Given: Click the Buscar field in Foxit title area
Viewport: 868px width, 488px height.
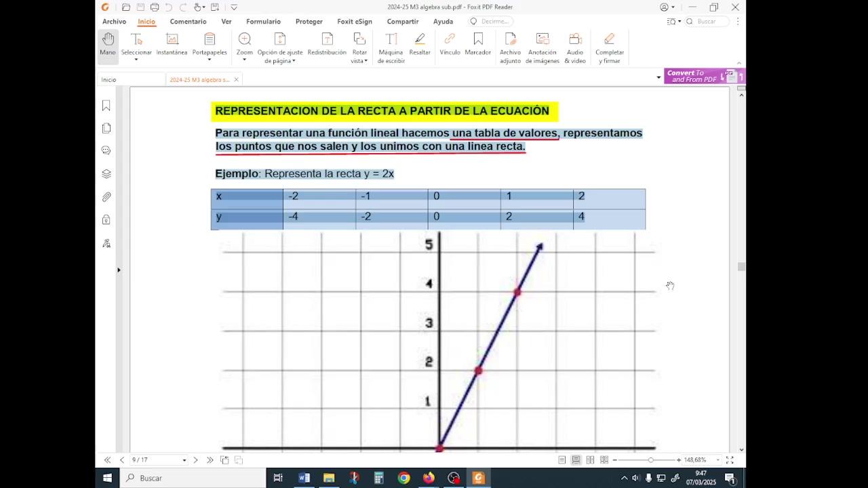Looking at the screenshot, I should (707, 22).
